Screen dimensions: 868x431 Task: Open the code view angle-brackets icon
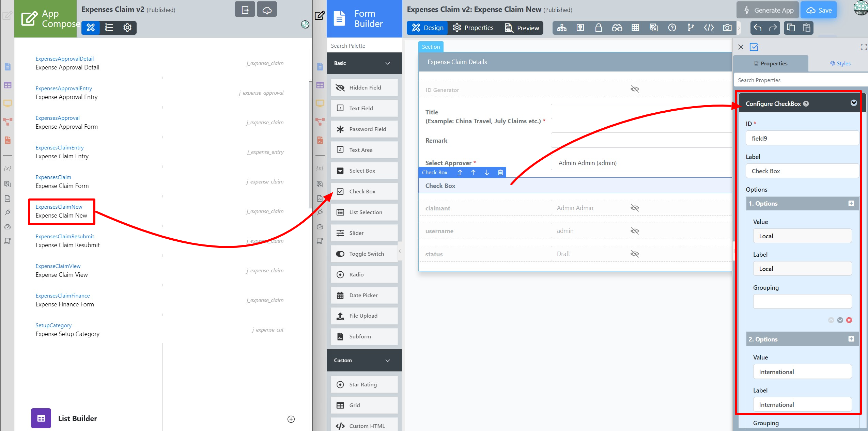point(709,28)
